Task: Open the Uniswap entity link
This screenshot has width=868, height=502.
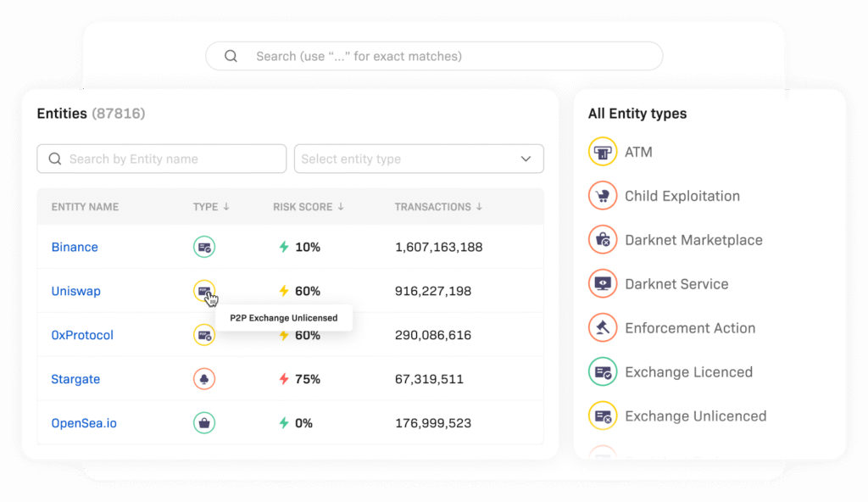Action: click(75, 291)
